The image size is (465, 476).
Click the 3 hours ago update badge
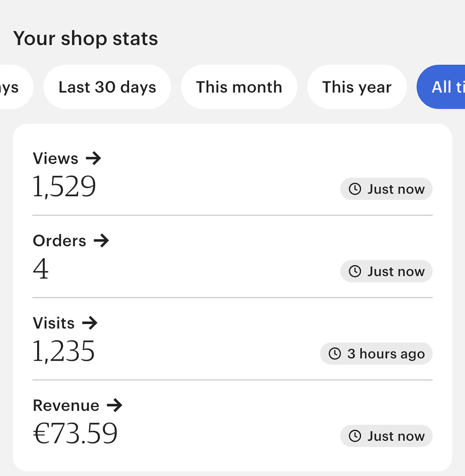(376, 353)
